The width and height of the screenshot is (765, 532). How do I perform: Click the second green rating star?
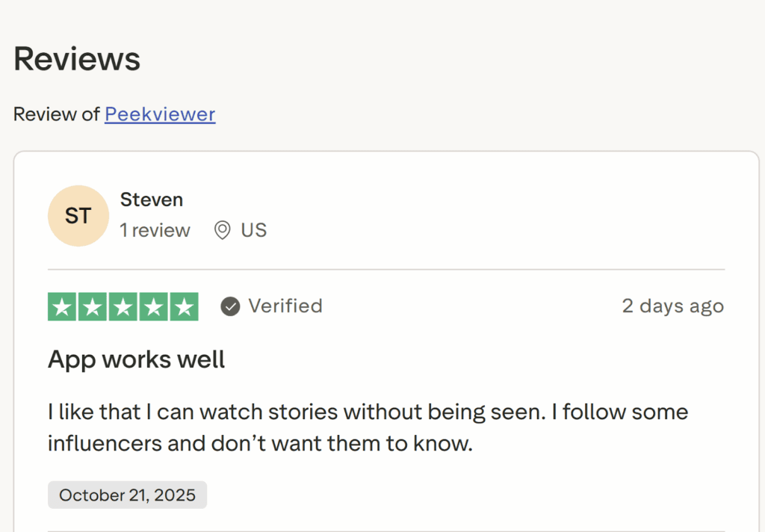coord(93,306)
